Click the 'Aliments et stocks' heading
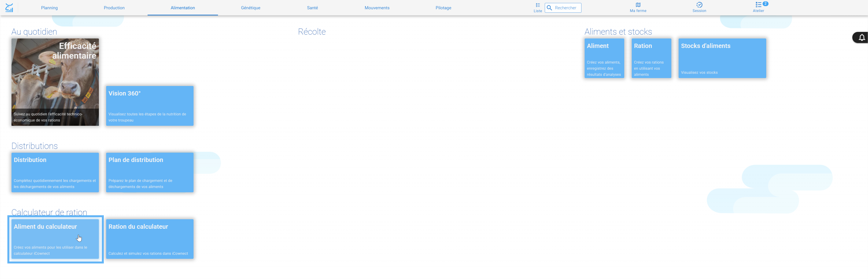The image size is (868, 279). 618,32
